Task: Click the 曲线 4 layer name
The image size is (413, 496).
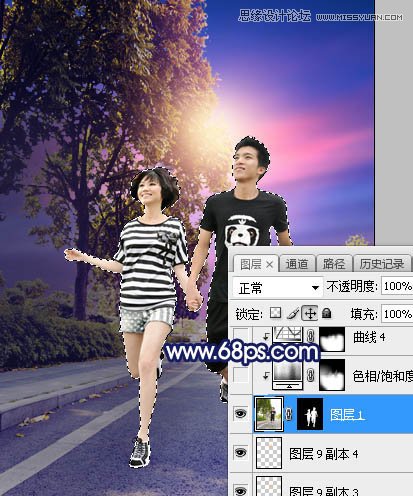Action: (x=369, y=337)
